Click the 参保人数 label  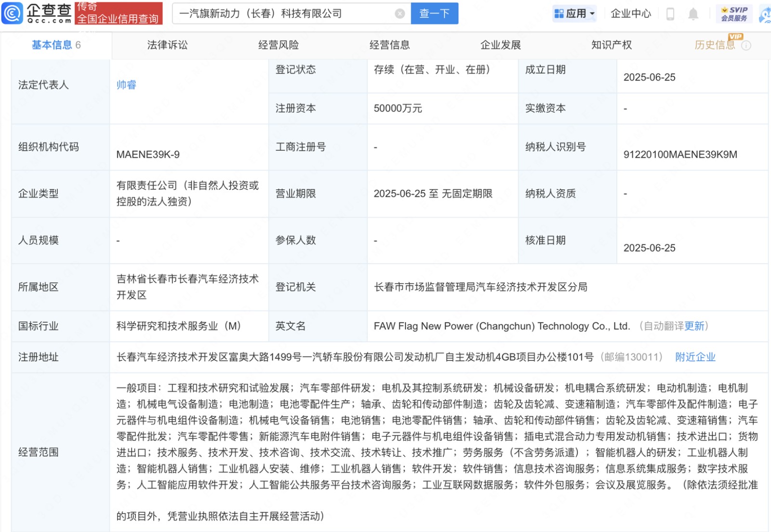pyautogui.click(x=296, y=240)
